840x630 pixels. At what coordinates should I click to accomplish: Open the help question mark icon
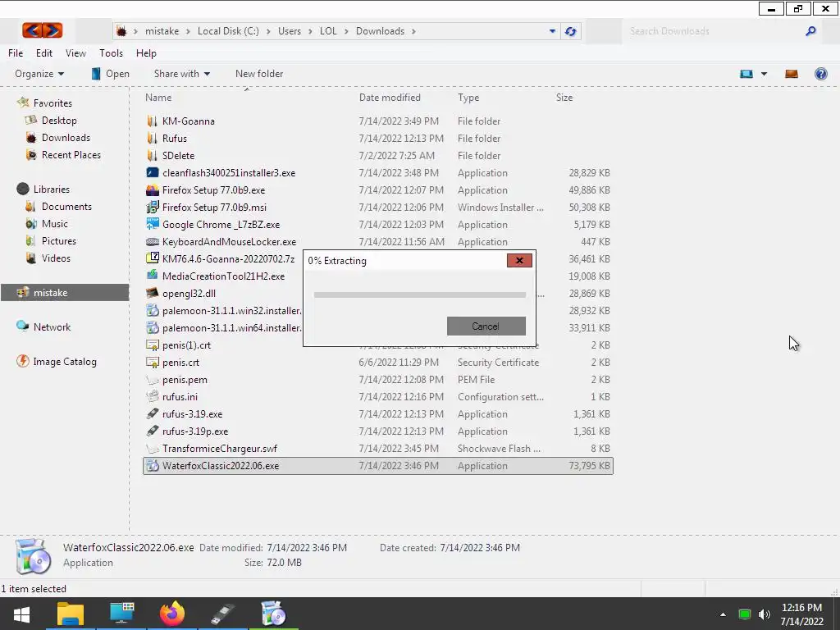coord(820,74)
